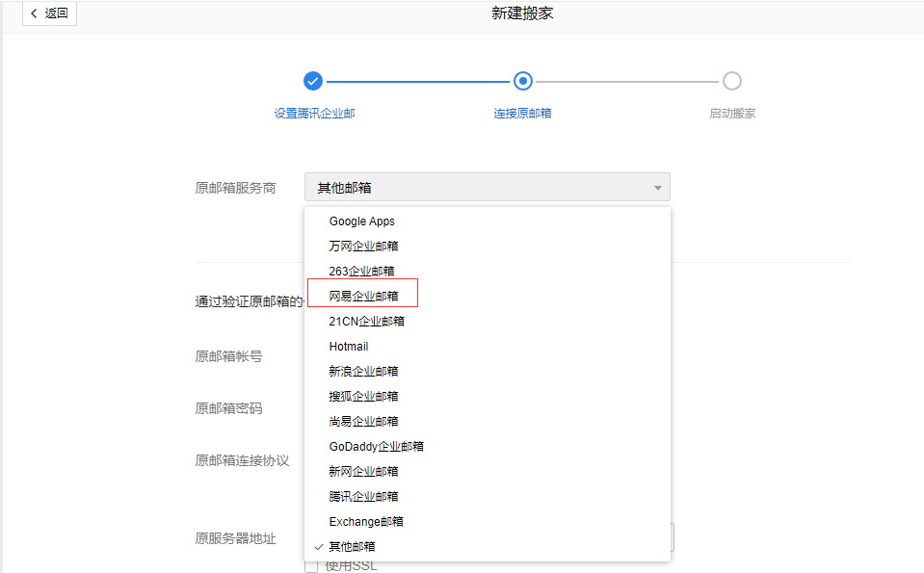This screenshot has height=573, width=924.
Task: Select 网易企业邮箱 from the provider list
Action: coord(362,296)
